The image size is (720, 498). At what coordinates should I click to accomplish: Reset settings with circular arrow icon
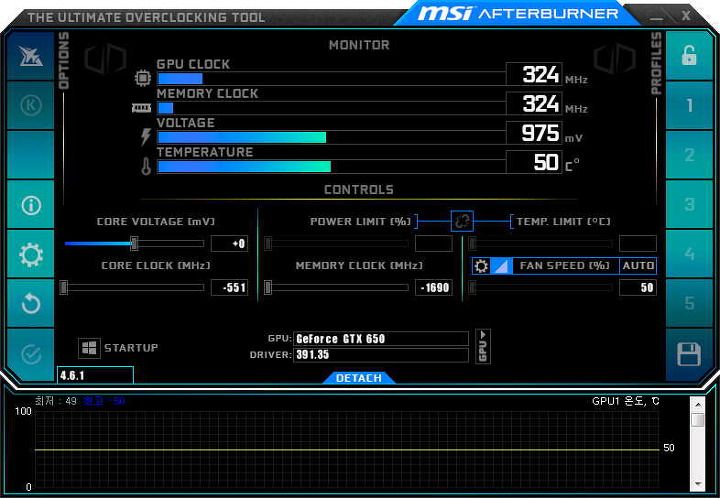point(31,303)
